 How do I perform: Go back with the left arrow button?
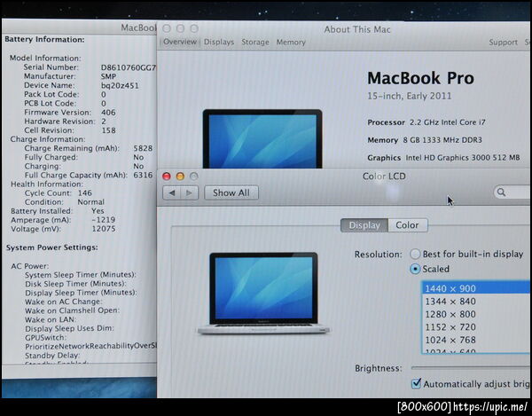tap(172, 193)
